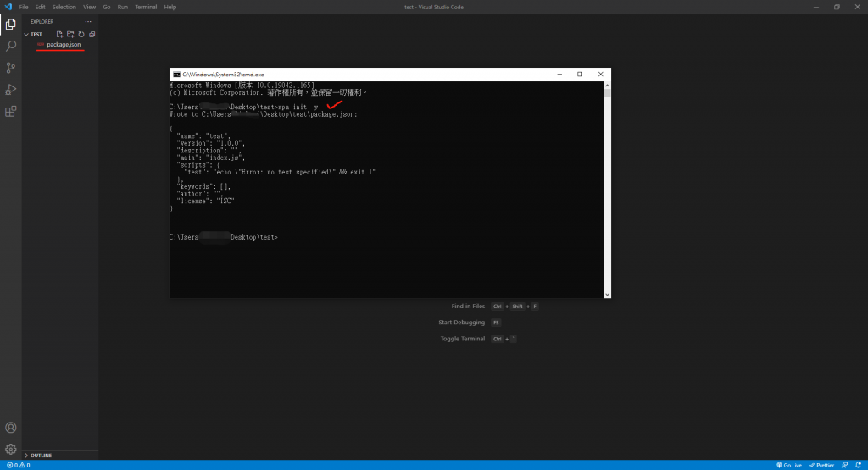The width and height of the screenshot is (868, 470).
Task: Click the Toggle Terminal hint text
Action: pos(462,339)
